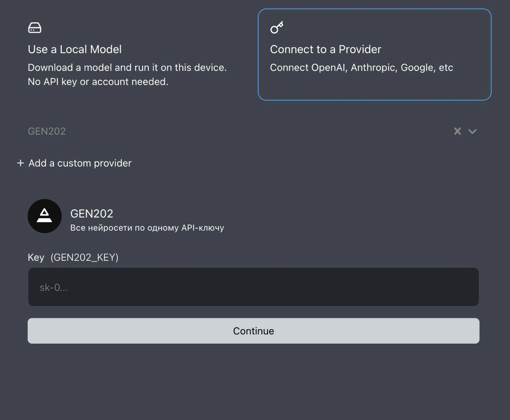
Task: Click the Russian subtitle under GEN202
Action: click(147, 228)
